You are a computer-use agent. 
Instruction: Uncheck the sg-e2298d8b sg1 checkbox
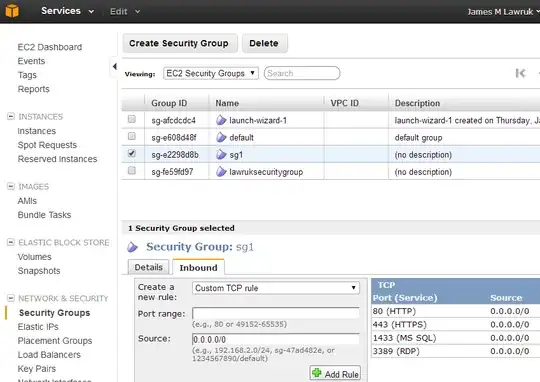(132, 153)
